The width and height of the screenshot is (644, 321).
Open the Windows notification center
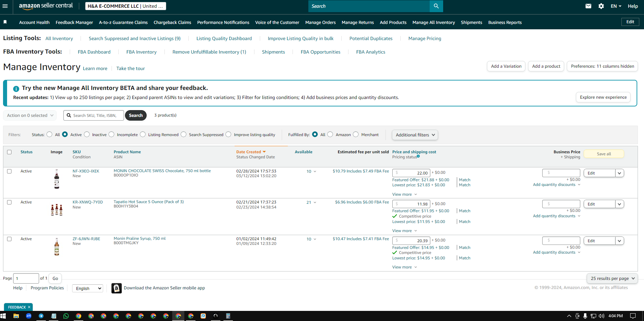[x=633, y=316]
